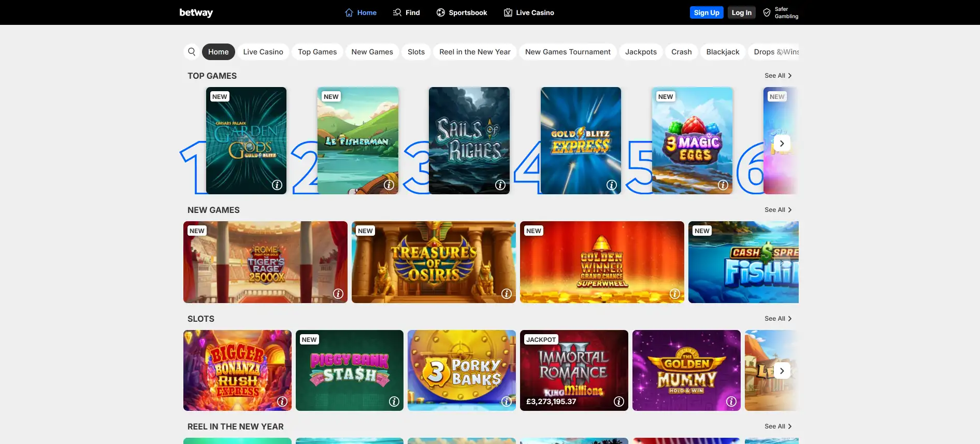980x444 pixels.
Task: See all Reel in the New Year
Action: [x=778, y=426]
